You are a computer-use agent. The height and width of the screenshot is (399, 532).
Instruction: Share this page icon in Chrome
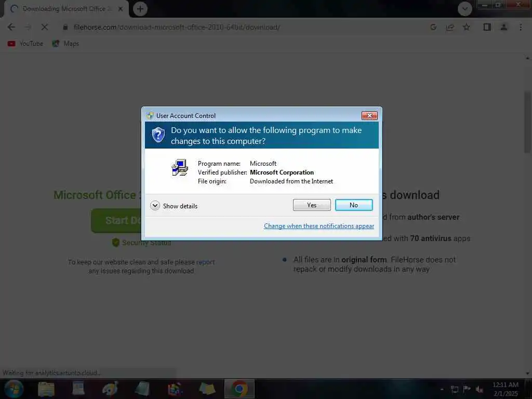tap(450, 27)
